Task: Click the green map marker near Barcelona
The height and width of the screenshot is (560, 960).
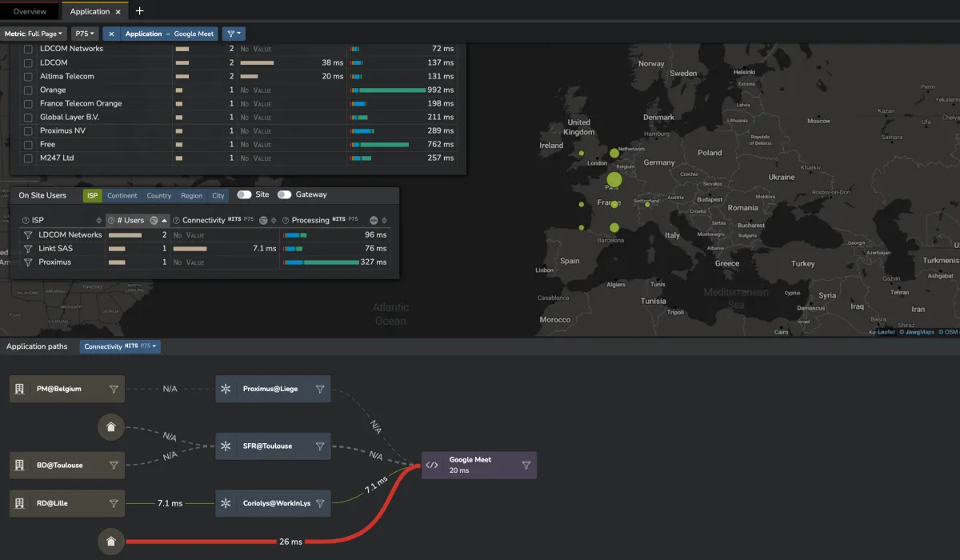Action: (614, 227)
